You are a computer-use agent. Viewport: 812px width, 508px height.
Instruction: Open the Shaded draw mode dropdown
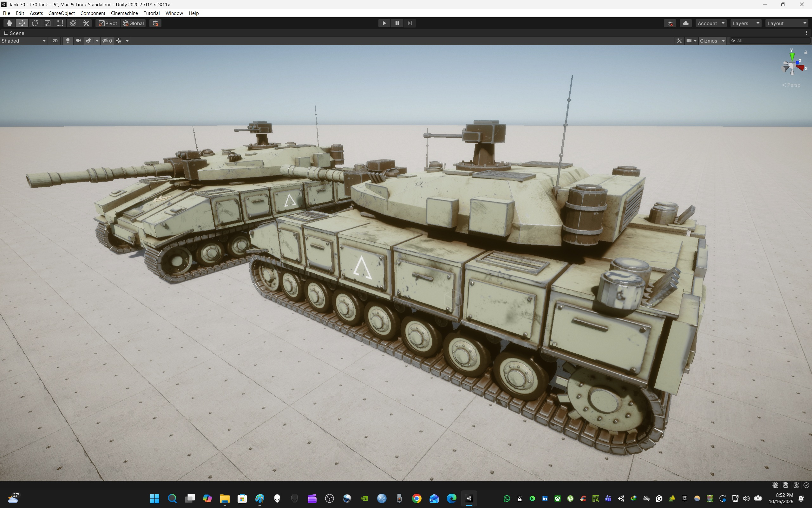click(x=23, y=41)
